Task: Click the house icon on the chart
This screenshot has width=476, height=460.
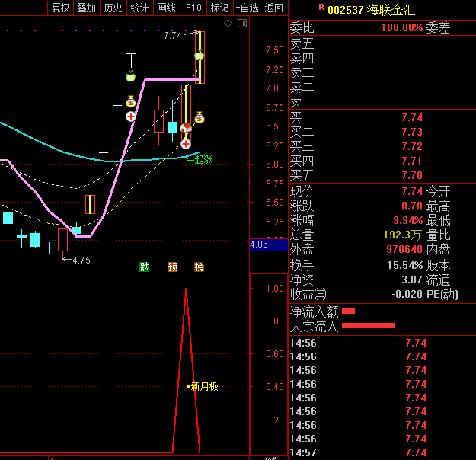Action: [186, 129]
